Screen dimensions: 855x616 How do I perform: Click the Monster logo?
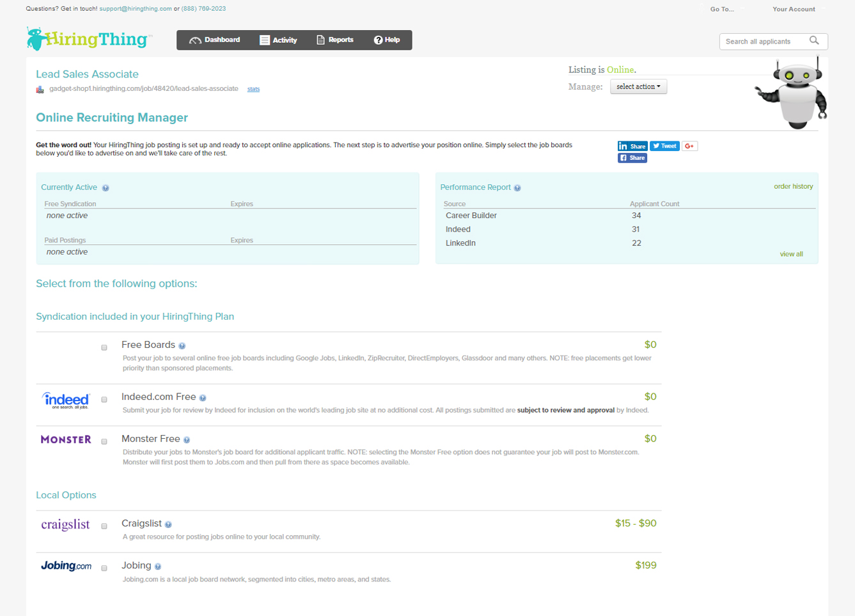(x=66, y=439)
